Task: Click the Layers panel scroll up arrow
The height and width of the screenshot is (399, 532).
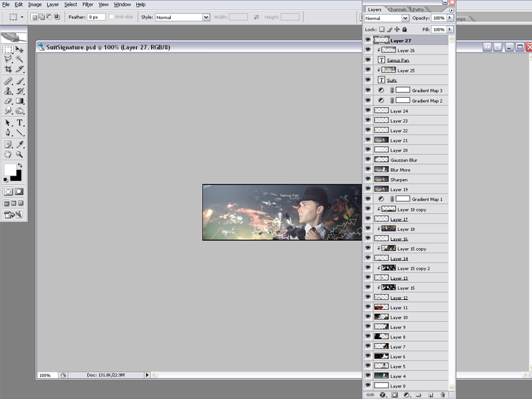Action: point(452,39)
